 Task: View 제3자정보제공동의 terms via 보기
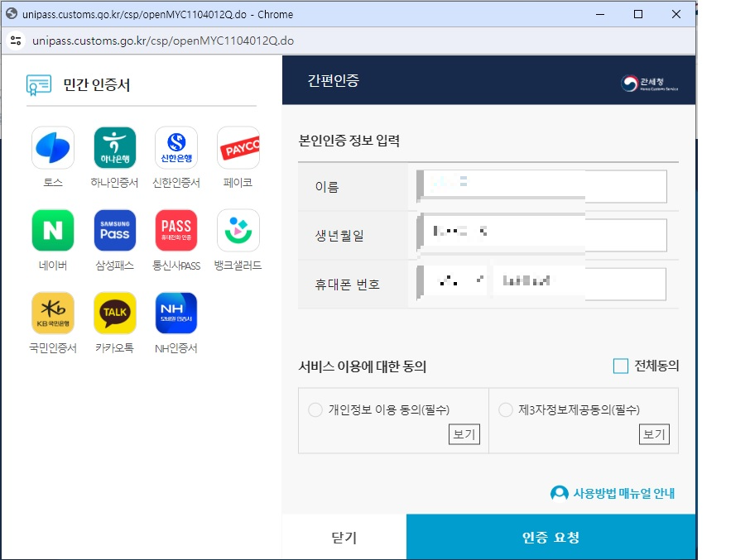[x=654, y=434]
